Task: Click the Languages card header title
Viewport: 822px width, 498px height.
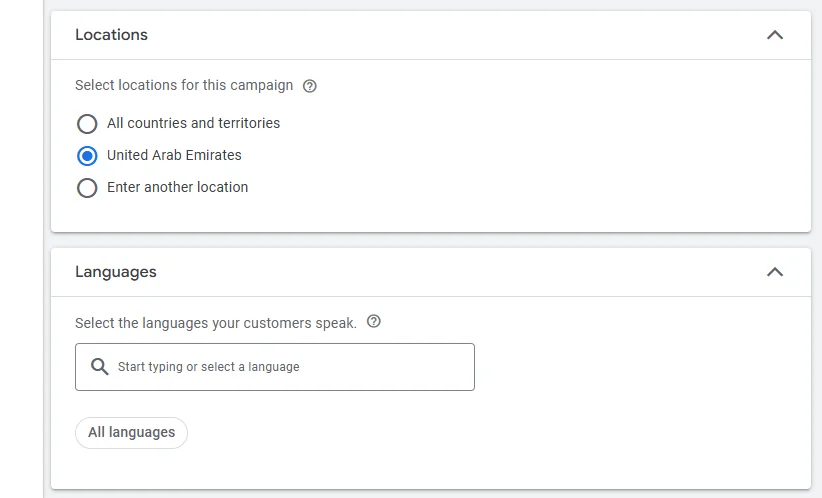Action: [116, 272]
